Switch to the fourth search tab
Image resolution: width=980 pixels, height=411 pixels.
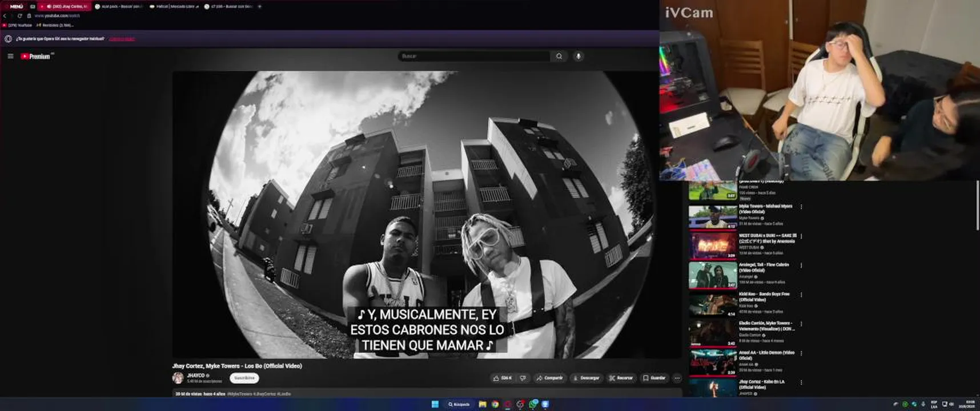point(228,6)
